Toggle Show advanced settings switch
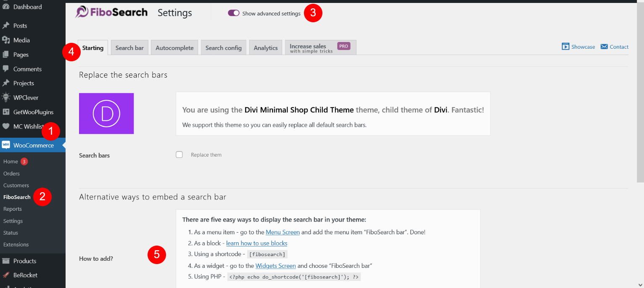The width and height of the screenshot is (644, 288). 234,13
